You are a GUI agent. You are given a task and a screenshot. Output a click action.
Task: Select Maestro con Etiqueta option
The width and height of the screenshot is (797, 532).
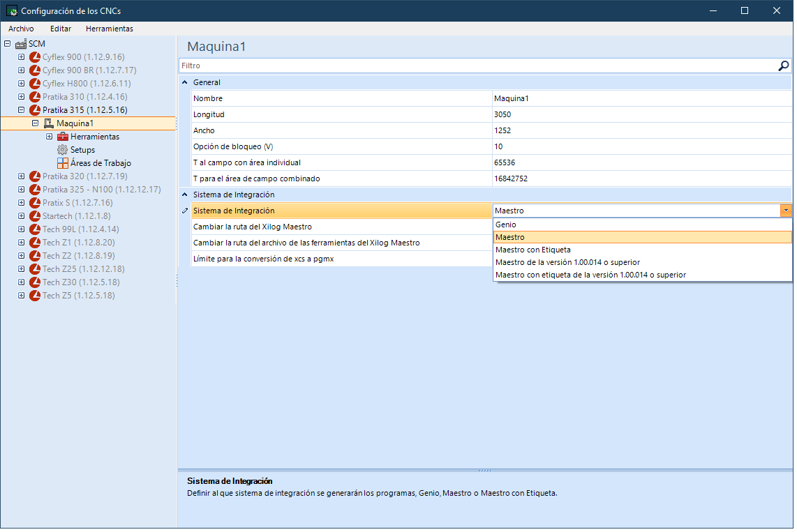(643, 250)
